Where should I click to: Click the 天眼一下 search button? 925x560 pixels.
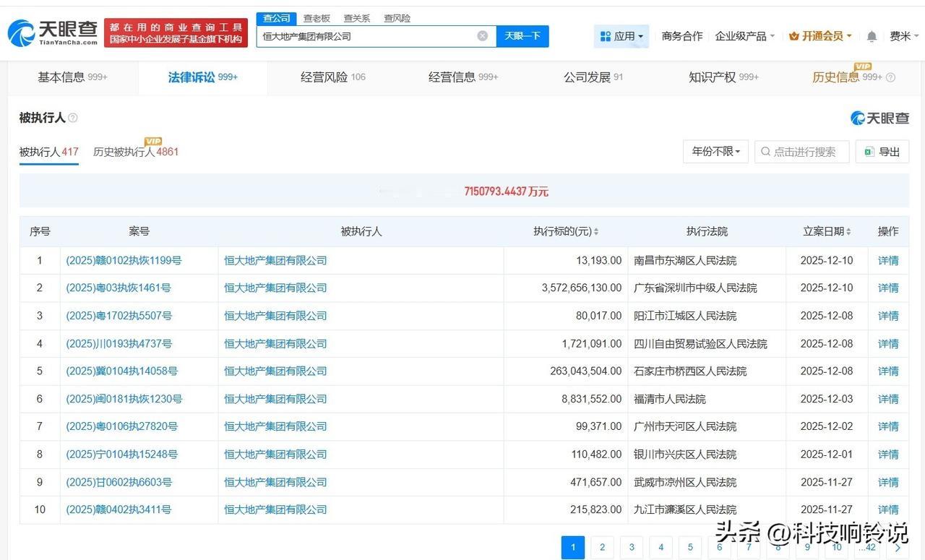click(x=522, y=35)
